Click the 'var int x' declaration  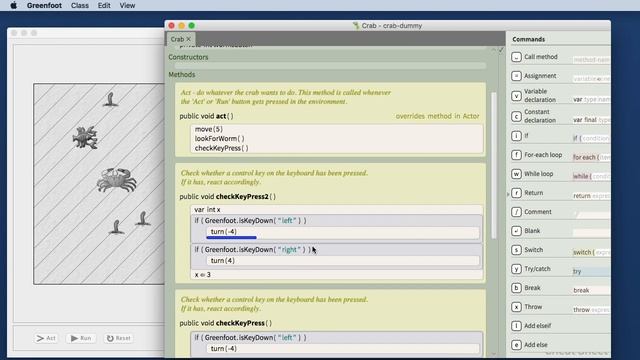tap(207, 209)
